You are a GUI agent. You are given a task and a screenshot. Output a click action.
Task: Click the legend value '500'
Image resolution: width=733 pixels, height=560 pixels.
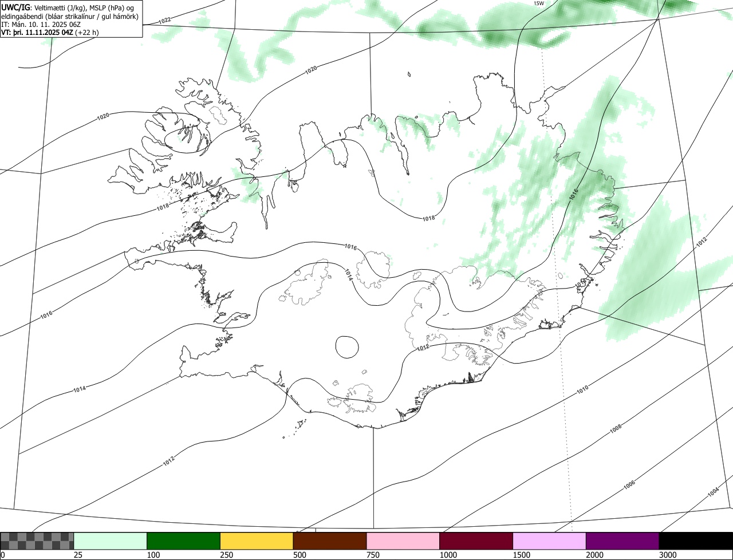[x=299, y=554]
